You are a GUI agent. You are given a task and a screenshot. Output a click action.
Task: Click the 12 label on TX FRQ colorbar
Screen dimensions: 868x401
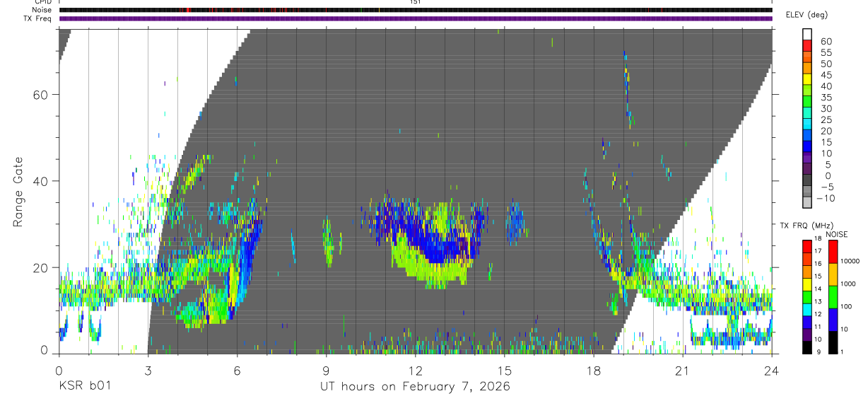point(817,314)
